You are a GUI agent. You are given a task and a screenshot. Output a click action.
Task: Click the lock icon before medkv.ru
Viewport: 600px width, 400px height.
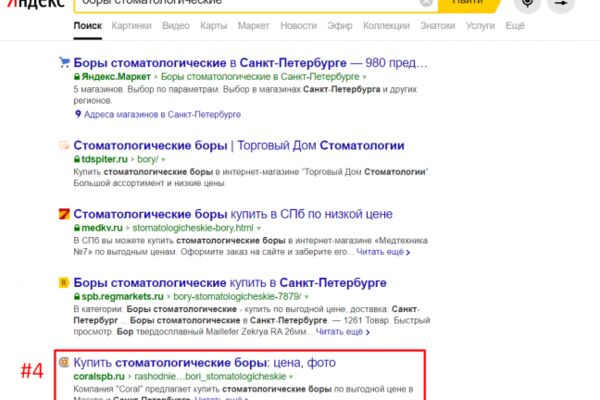tap(77, 228)
